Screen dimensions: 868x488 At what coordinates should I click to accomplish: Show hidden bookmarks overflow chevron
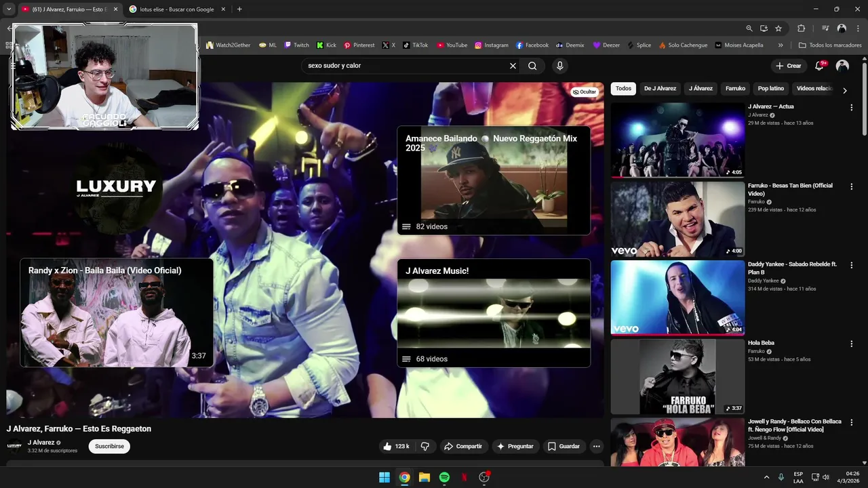781,45
